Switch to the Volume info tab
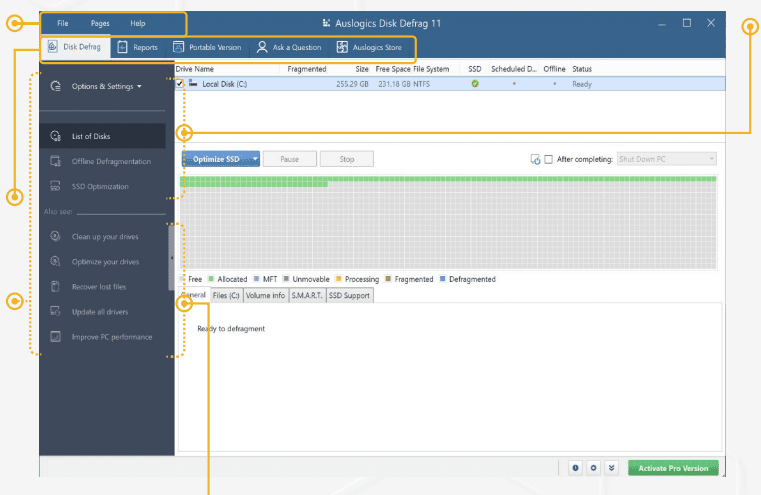The height and width of the screenshot is (495, 761). point(265,296)
